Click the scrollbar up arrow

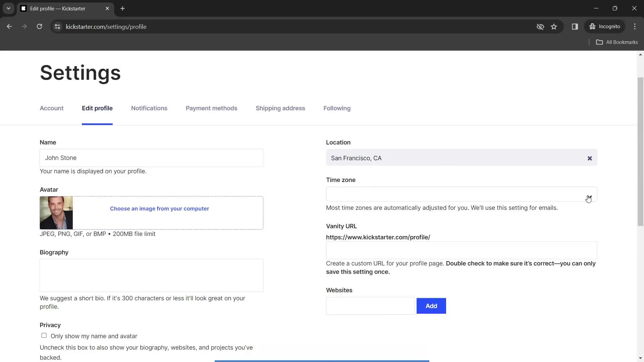pyautogui.click(x=640, y=54)
